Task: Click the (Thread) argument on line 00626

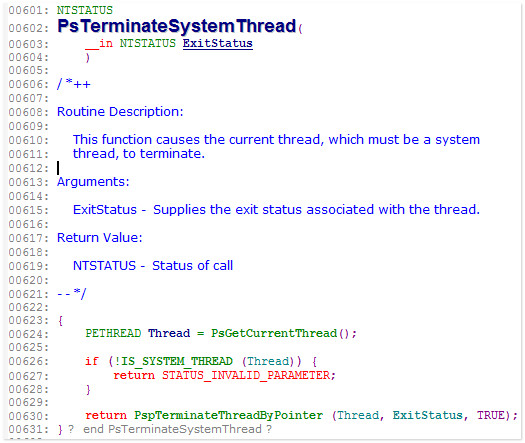Action: tap(268, 361)
